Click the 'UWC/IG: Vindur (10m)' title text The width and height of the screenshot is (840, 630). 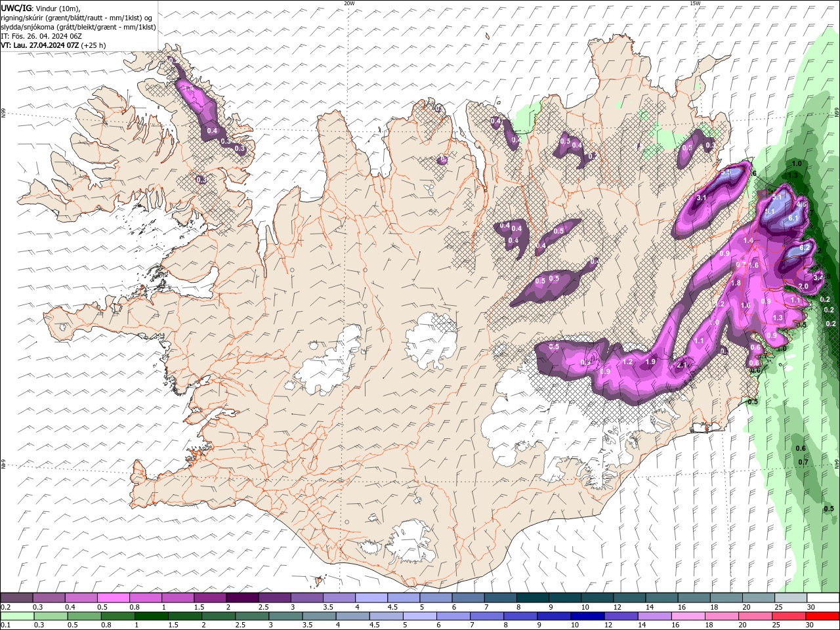[x=41, y=8]
